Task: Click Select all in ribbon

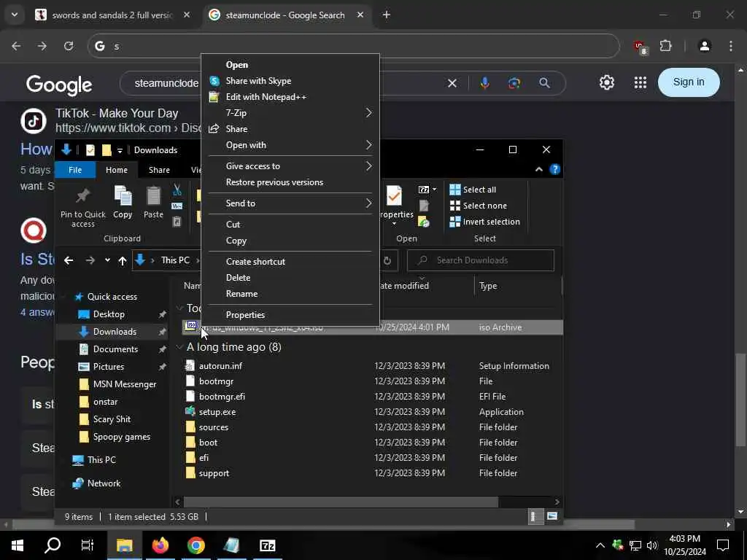Action: pyautogui.click(x=473, y=190)
